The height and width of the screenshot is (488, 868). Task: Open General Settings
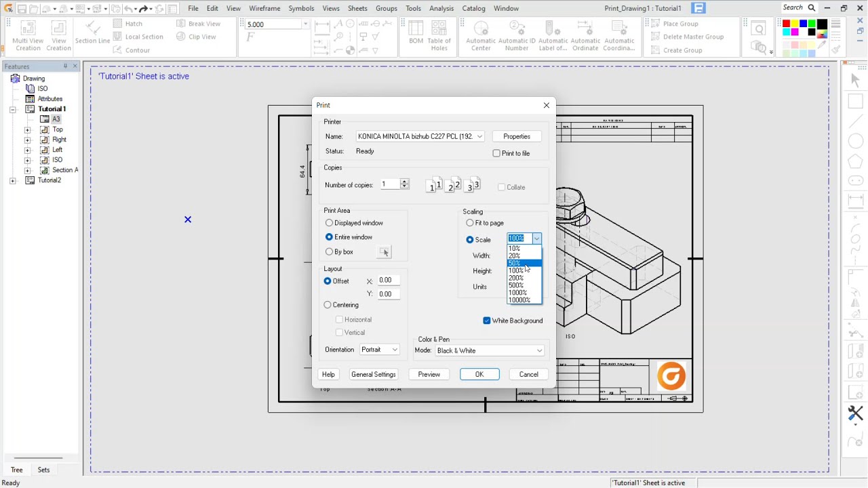374,374
